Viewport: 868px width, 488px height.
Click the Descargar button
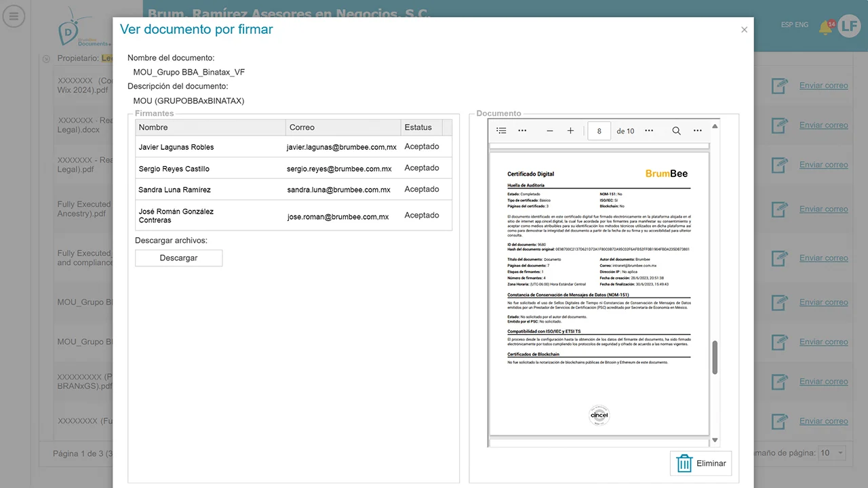tap(178, 258)
